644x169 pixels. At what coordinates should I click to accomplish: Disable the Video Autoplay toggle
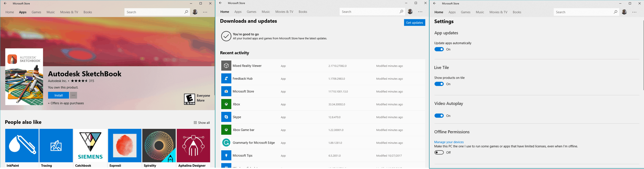pyautogui.click(x=439, y=116)
